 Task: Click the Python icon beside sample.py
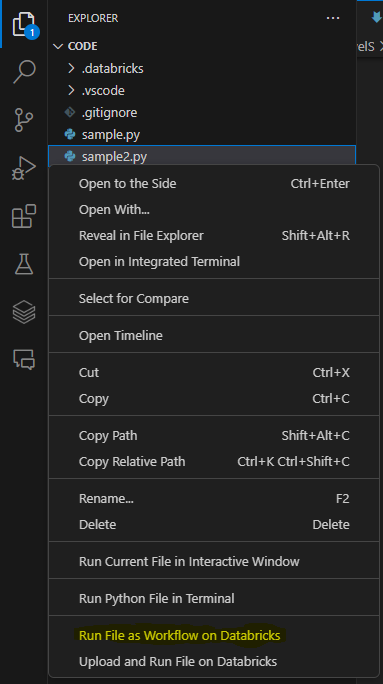tap(70, 134)
